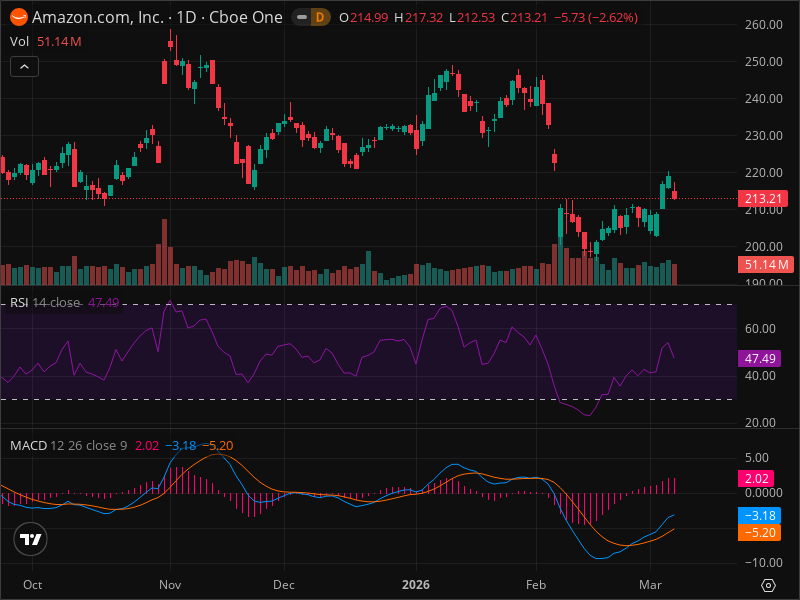Click the Oct label on the time axis
This screenshot has width=800, height=600.
[33, 585]
